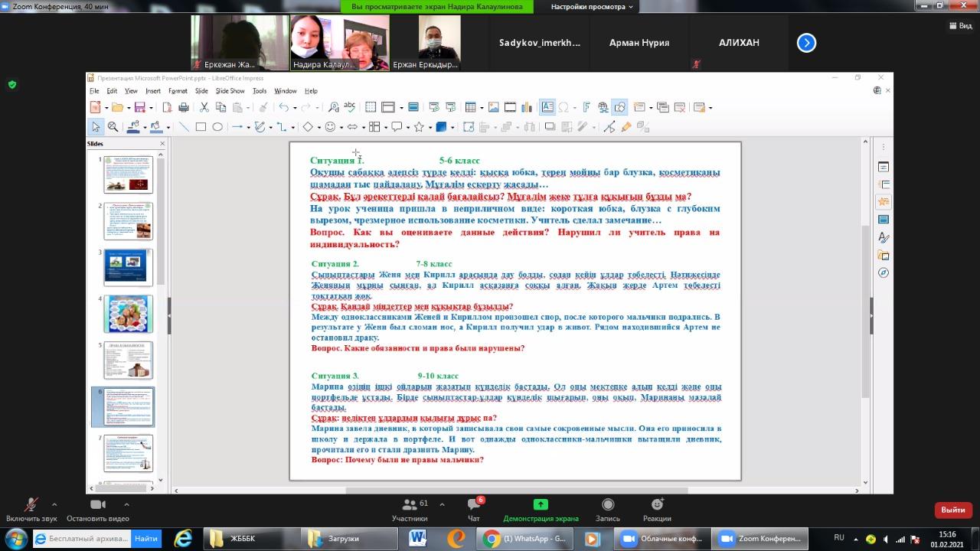This screenshot has width=980, height=551.
Task: Open the Format menu
Action: (178, 91)
